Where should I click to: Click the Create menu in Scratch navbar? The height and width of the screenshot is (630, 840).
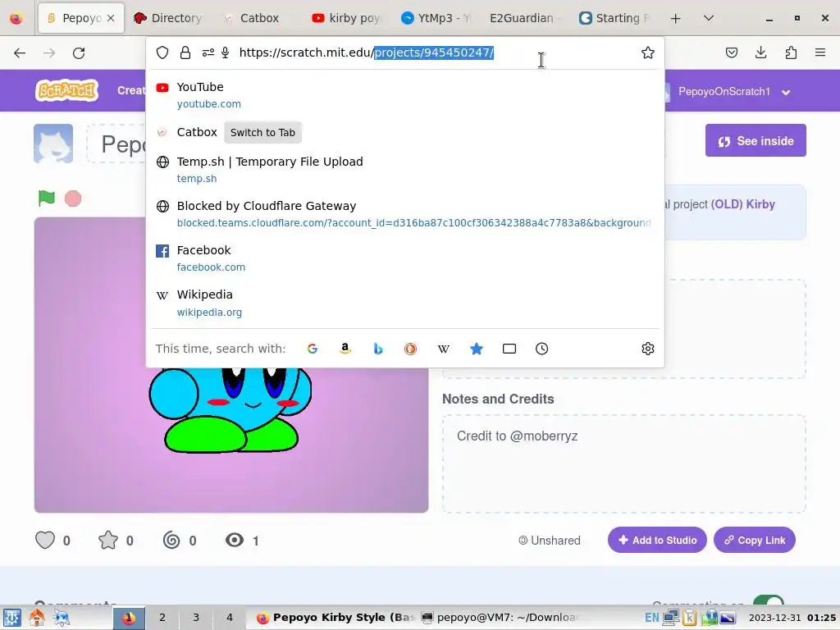tap(132, 90)
